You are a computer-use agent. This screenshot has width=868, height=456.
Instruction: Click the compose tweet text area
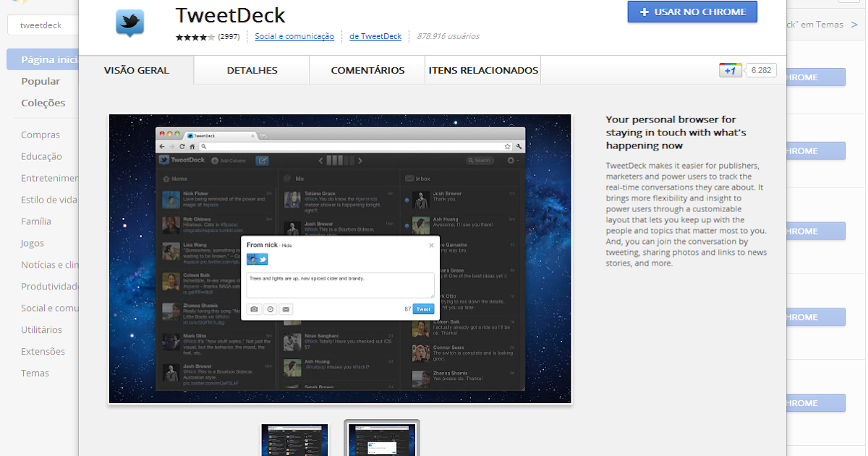[x=340, y=285]
